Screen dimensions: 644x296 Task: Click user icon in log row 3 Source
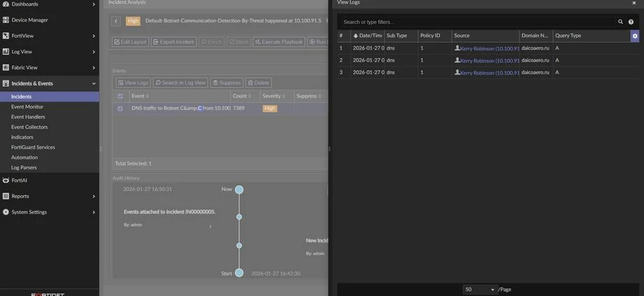(457, 72)
